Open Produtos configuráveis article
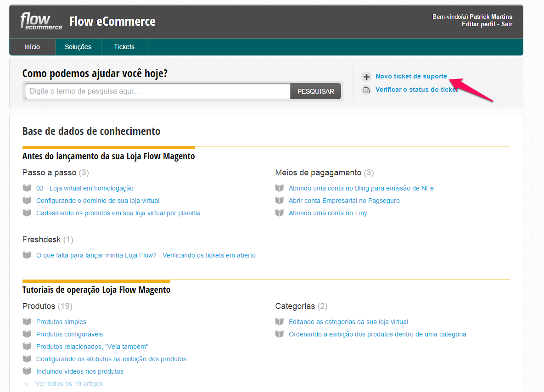This screenshot has width=544, height=392. 70,335
